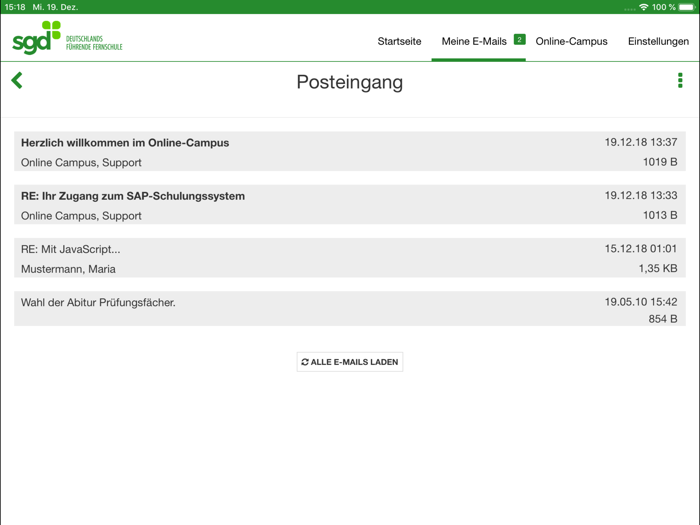
Task: Click sender Online Campus, Support under SAP-Schulungssystem
Action: (81, 216)
